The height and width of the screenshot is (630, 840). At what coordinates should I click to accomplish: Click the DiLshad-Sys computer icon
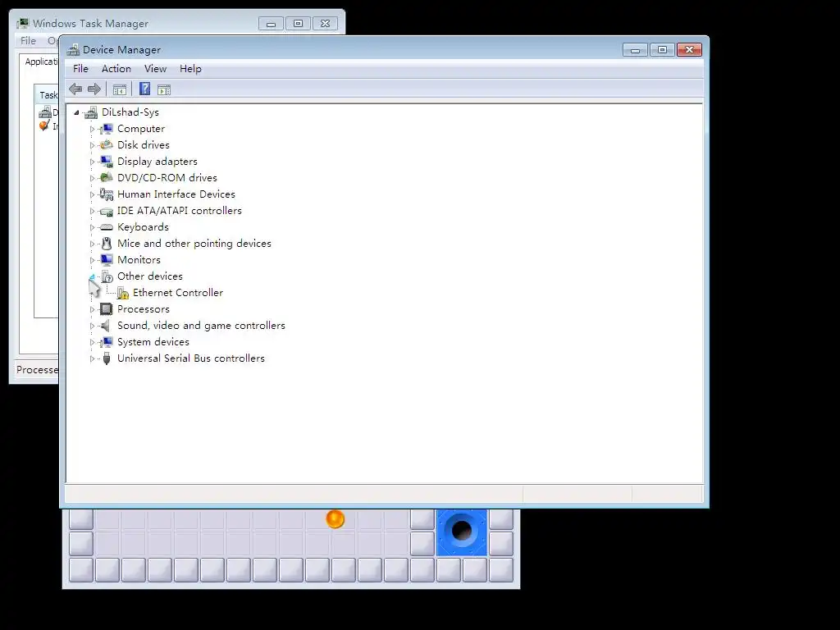coord(91,112)
